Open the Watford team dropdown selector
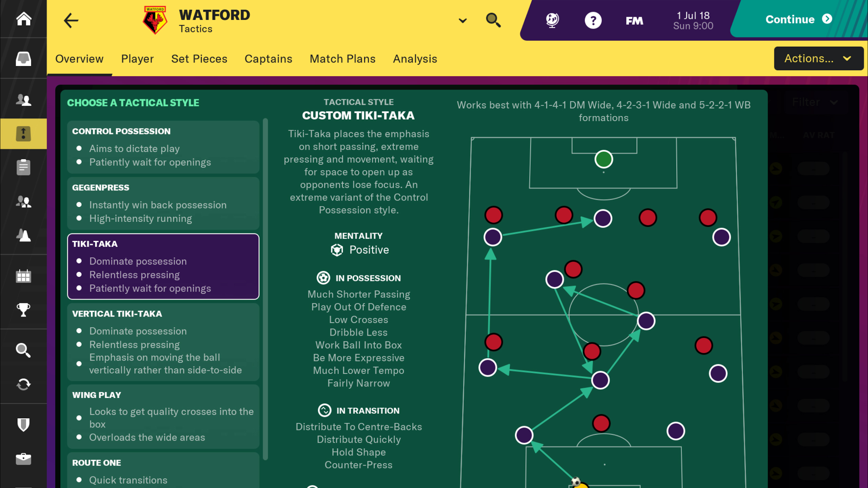The image size is (868, 488). coord(461,21)
